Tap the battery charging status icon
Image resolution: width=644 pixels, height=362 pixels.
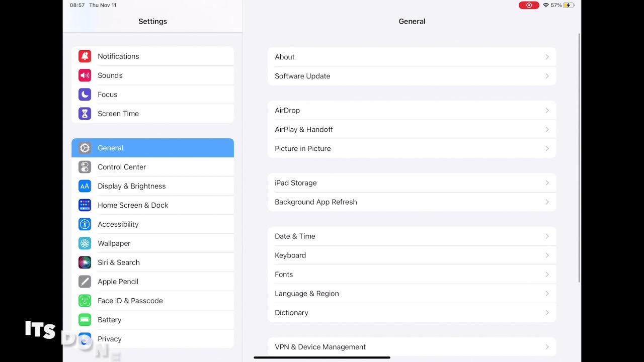(569, 5)
